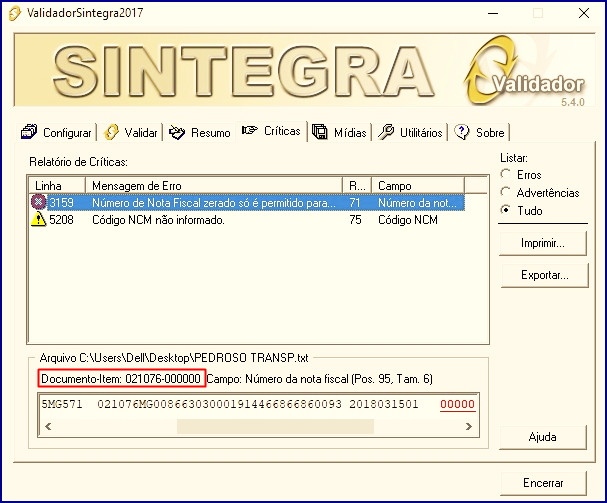This screenshot has width=607, height=503.
Task: Click the 'Documento-Item: 021076-000000' text
Action: 121,378
